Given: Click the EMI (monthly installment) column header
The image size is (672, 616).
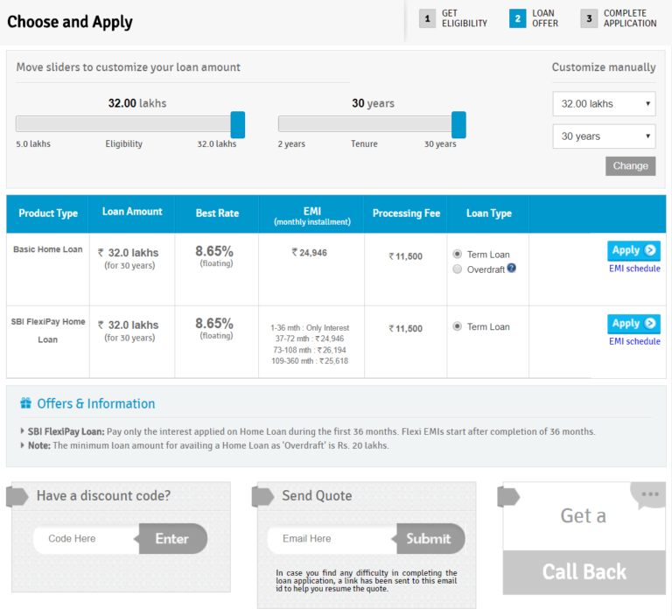Looking at the screenshot, I should pos(312,216).
